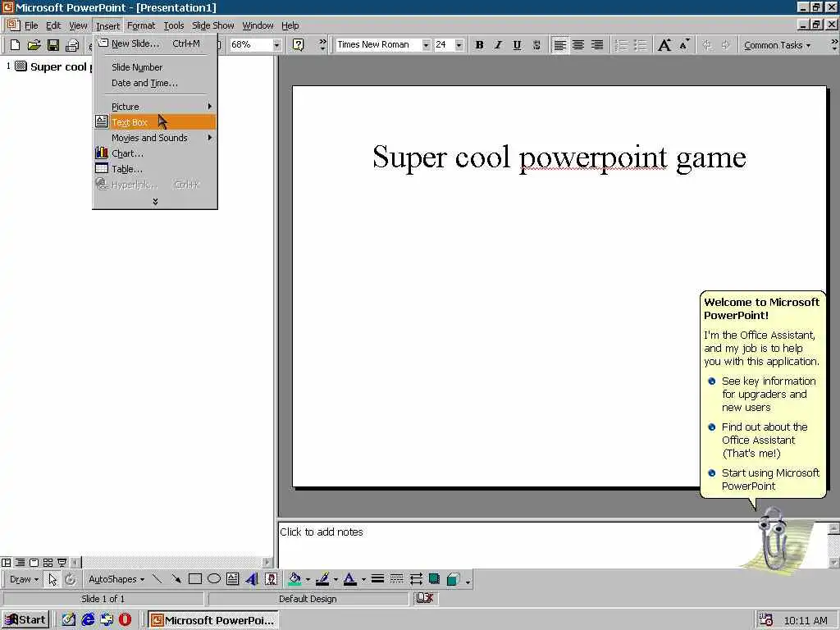Viewport: 840px width, 630px height.
Task: Toggle Bold formatting
Action: (x=479, y=45)
